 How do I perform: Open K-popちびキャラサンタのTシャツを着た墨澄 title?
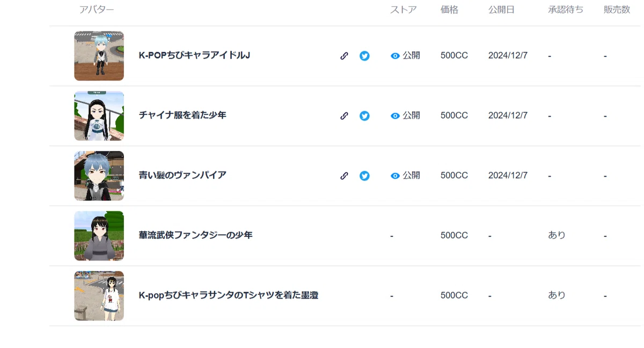[x=229, y=295]
